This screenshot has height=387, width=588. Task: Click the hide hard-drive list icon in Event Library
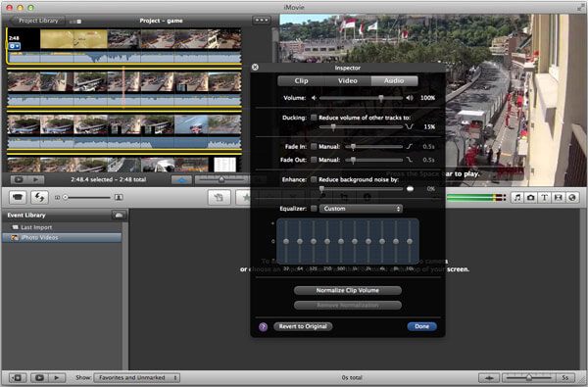[x=120, y=215]
